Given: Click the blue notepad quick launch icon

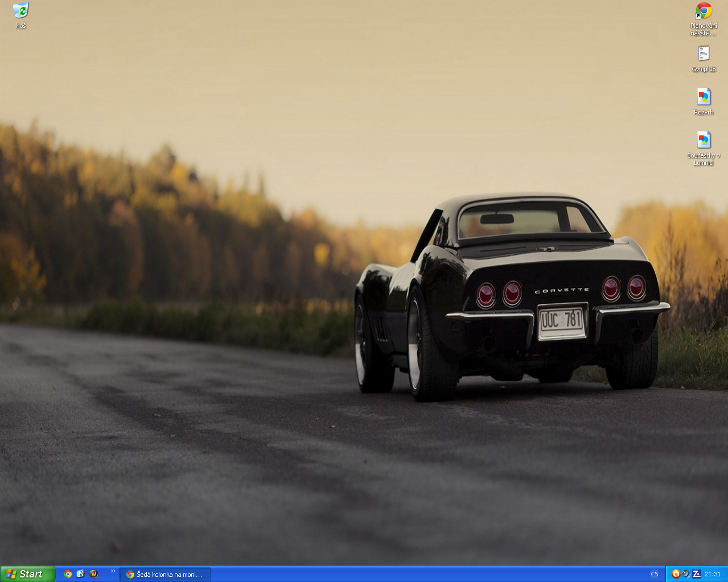Looking at the screenshot, I should pos(81,574).
